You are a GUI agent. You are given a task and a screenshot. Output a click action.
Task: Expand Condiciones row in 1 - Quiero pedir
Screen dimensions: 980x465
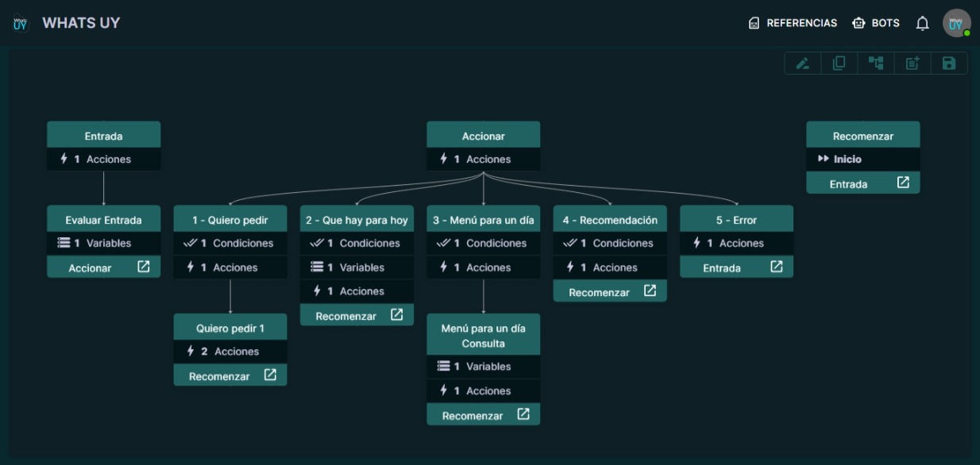click(230, 244)
